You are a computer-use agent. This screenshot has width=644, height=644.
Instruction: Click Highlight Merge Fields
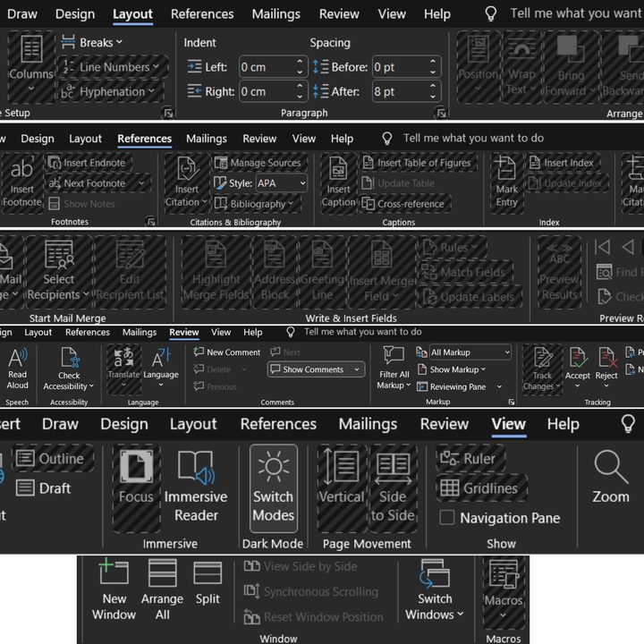[x=216, y=271]
